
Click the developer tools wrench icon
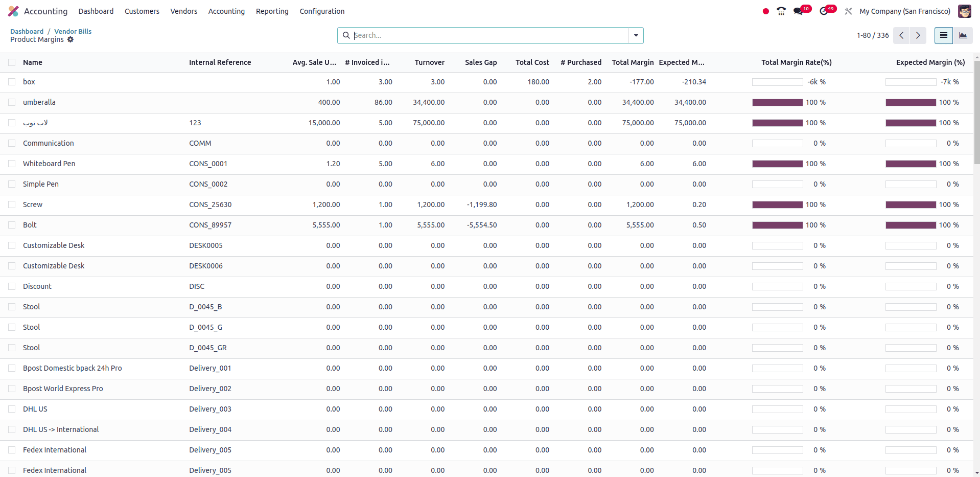(848, 11)
